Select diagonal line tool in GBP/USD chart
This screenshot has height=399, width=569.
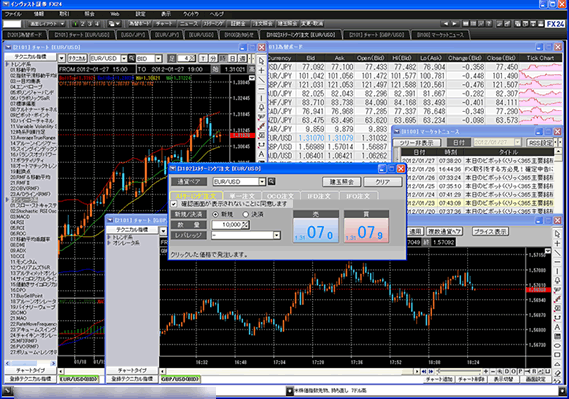[557, 253]
